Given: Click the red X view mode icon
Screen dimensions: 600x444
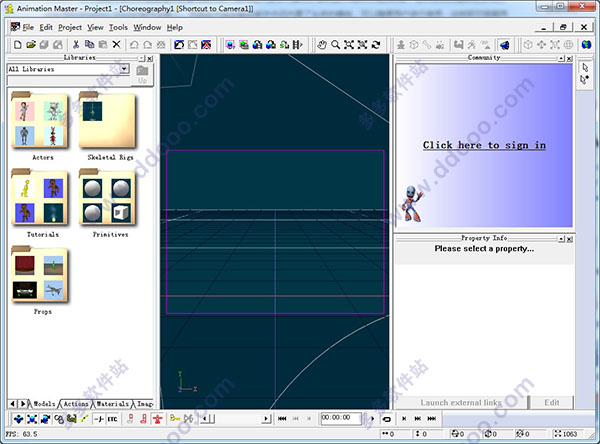Looking at the screenshot, I should [206, 45].
